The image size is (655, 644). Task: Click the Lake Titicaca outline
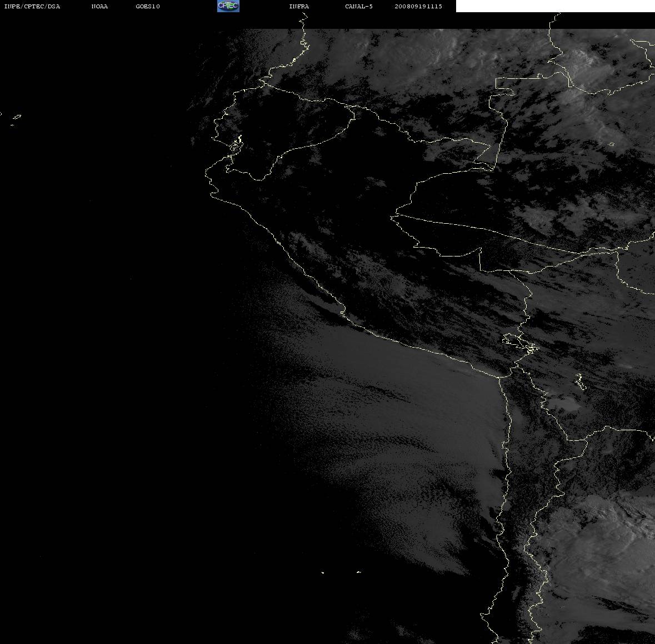[520, 342]
